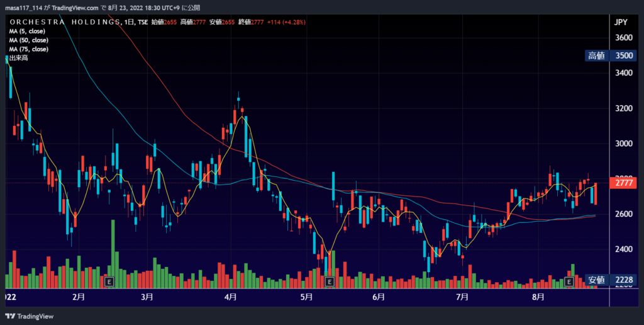Click the earnings E marker in August
644x325 pixels.
pyautogui.click(x=569, y=282)
